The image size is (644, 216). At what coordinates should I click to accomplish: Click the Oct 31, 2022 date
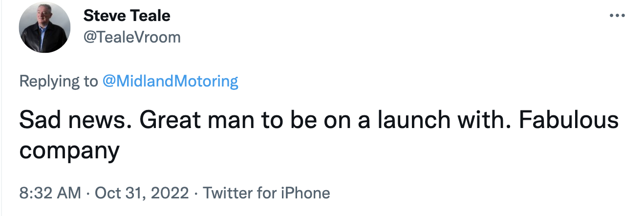tap(142, 193)
